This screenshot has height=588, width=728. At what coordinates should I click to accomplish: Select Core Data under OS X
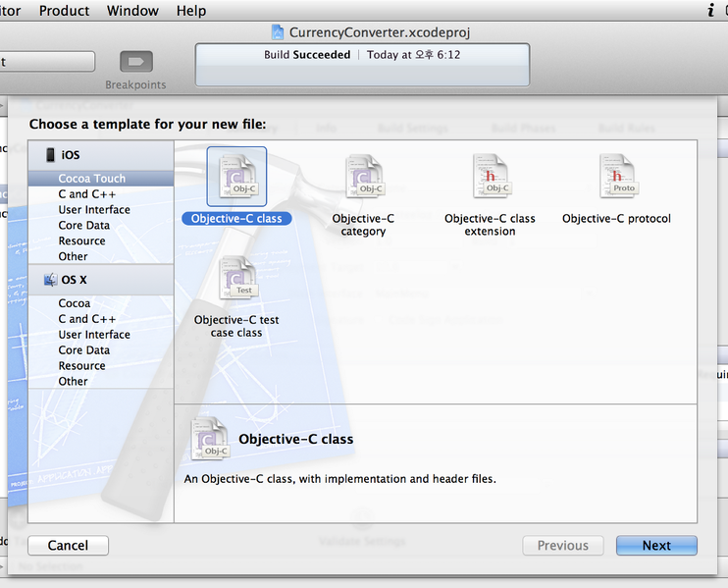[x=83, y=350]
